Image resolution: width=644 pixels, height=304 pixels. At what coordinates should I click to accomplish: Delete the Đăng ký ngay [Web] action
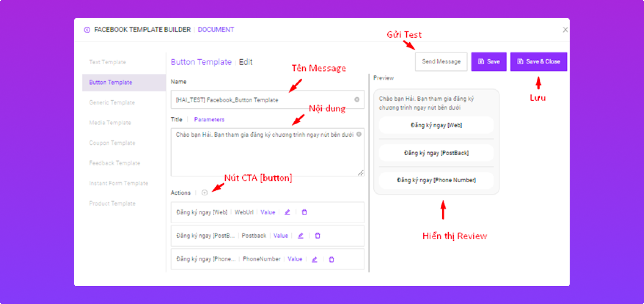click(304, 212)
